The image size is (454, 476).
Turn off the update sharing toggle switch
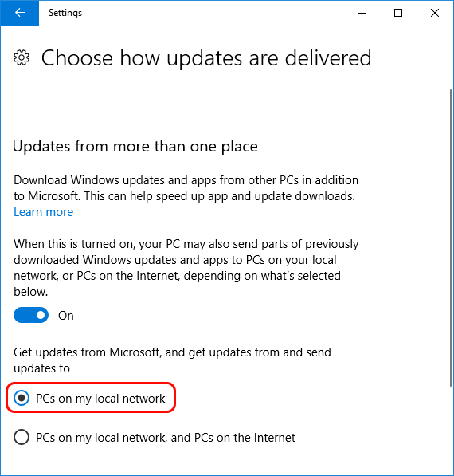pyautogui.click(x=31, y=315)
